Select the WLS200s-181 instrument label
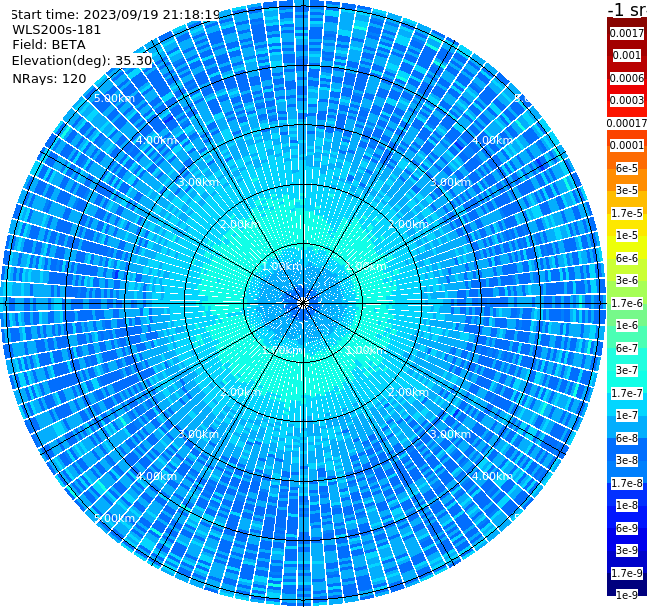The image size is (647, 607). point(57,30)
